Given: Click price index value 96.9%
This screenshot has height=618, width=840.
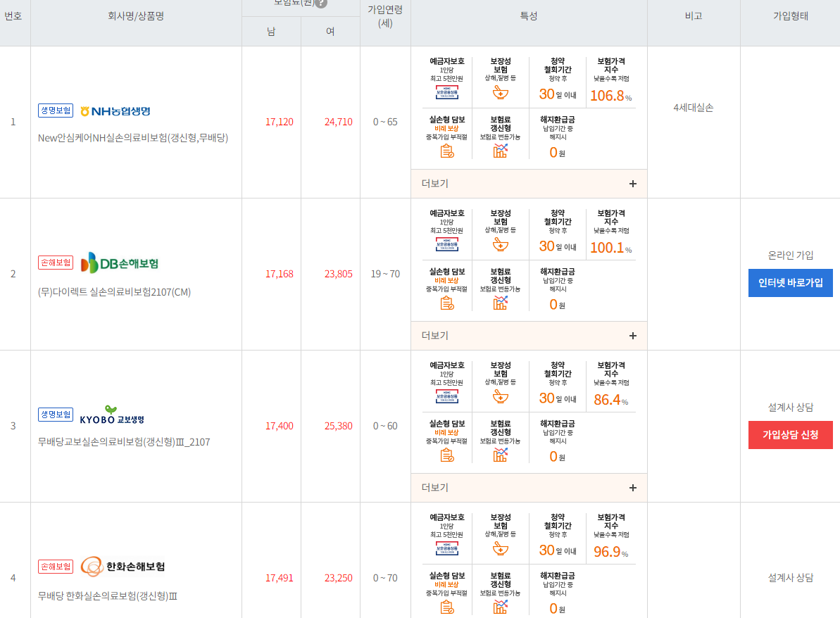Looking at the screenshot, I should pyautogui.click(x=611, y=552).
